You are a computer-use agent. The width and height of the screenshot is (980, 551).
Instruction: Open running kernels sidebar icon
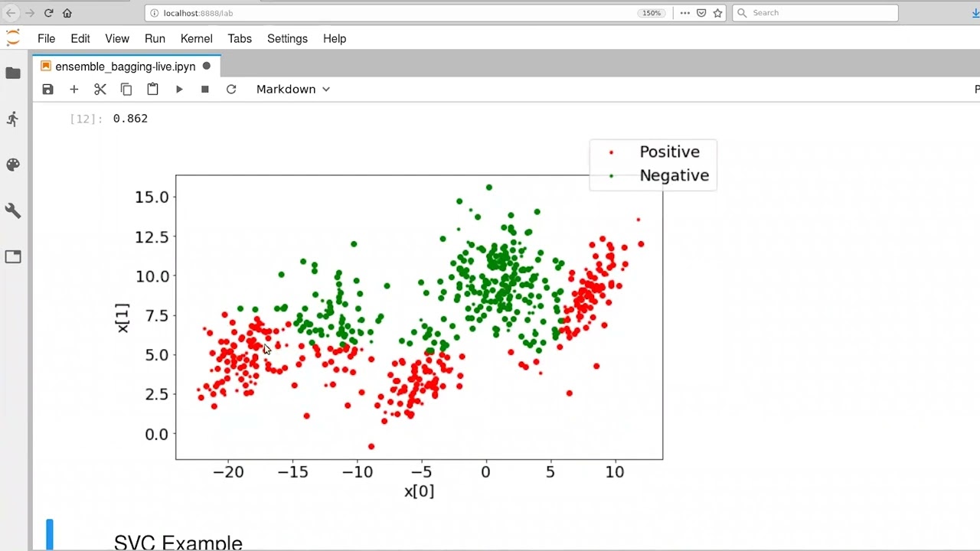[x=13, y=119]
